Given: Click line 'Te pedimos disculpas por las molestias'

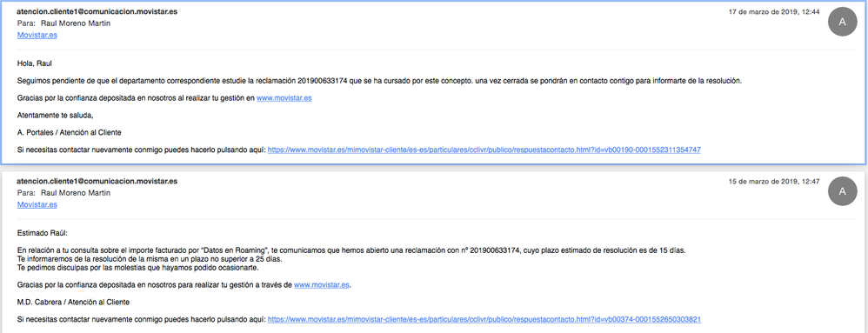Looking at the screenshot, I should point(138,268).
